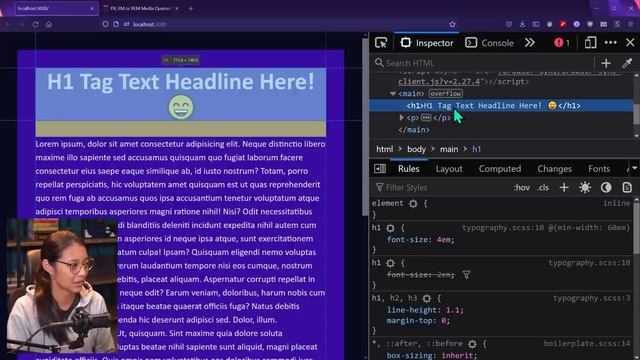640x360 pixels.
Task: Open a new browser tab with plus
Action: 191,8
